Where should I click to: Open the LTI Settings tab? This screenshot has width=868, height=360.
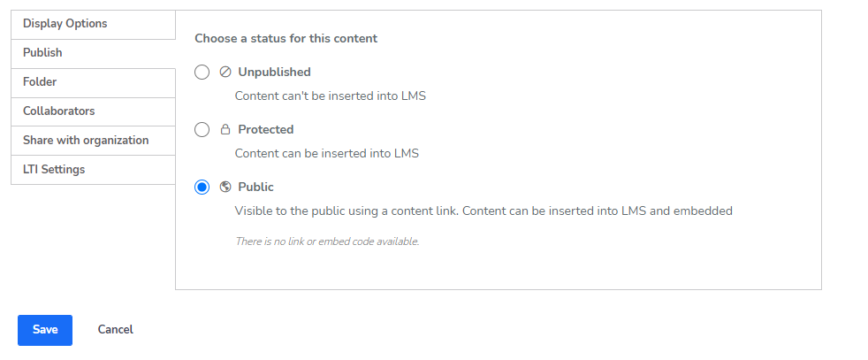pos(93,170)
